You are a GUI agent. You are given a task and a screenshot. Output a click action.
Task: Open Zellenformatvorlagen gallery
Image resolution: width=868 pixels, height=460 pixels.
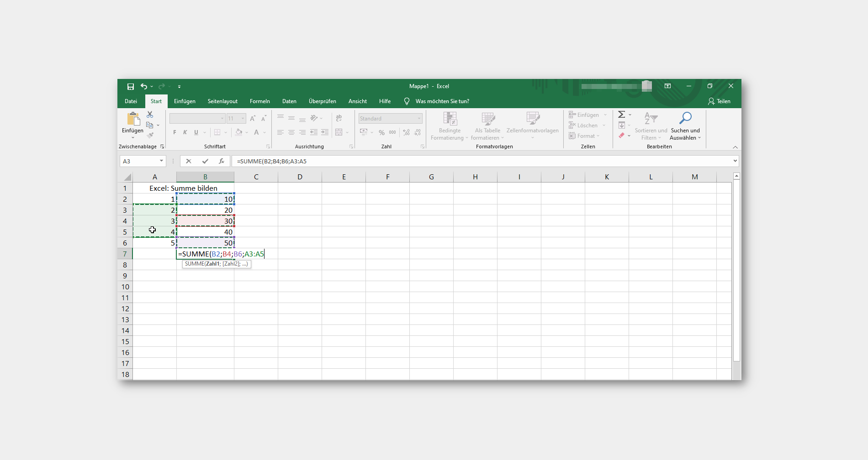click(533, 126)
